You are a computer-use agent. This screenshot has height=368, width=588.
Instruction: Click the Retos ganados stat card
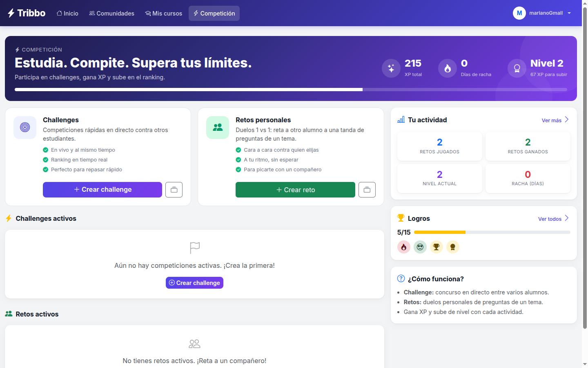click(x=528, y=146)
